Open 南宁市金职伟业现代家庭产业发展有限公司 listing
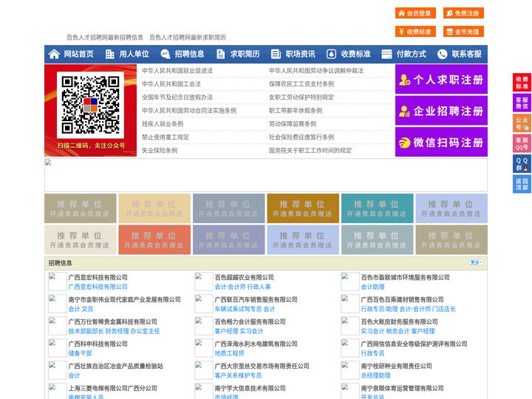 125,299
